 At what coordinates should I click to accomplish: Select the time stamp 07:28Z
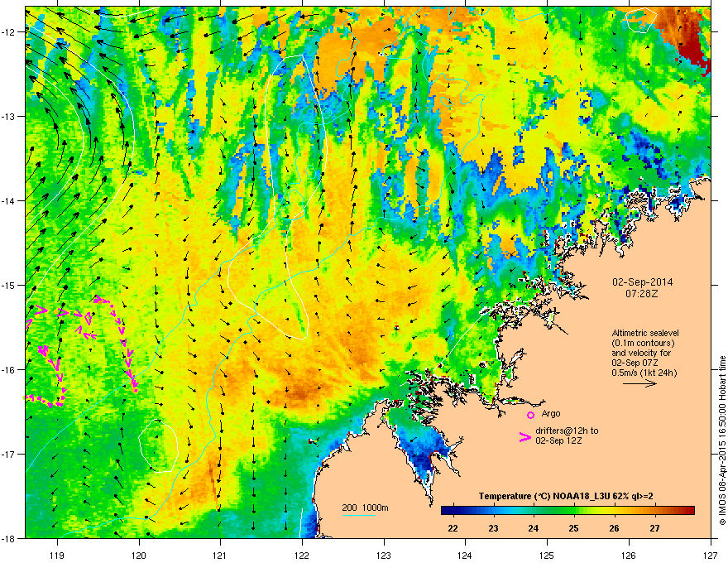tap(642, 294)
